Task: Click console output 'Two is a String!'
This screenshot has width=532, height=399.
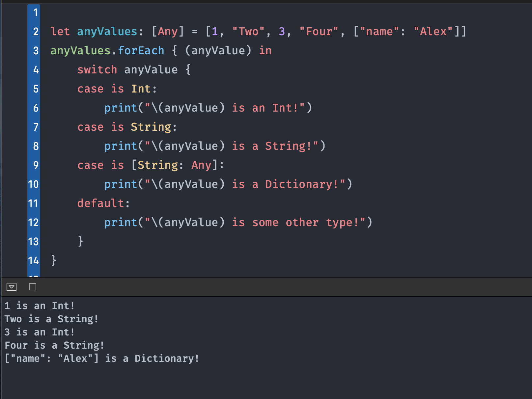Action: click(x=51, y=319)
